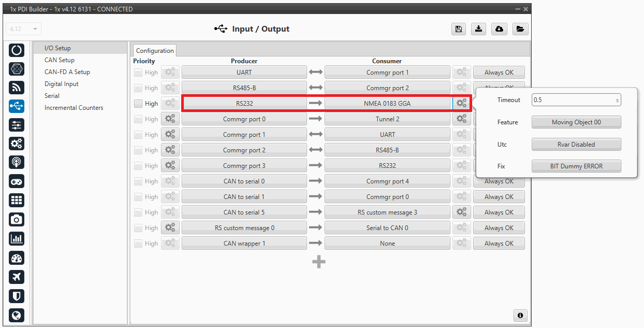644x328 pixels.
Task: Toggle High priority checkbox for Commgr port 0 row
Action: (138, 119)
